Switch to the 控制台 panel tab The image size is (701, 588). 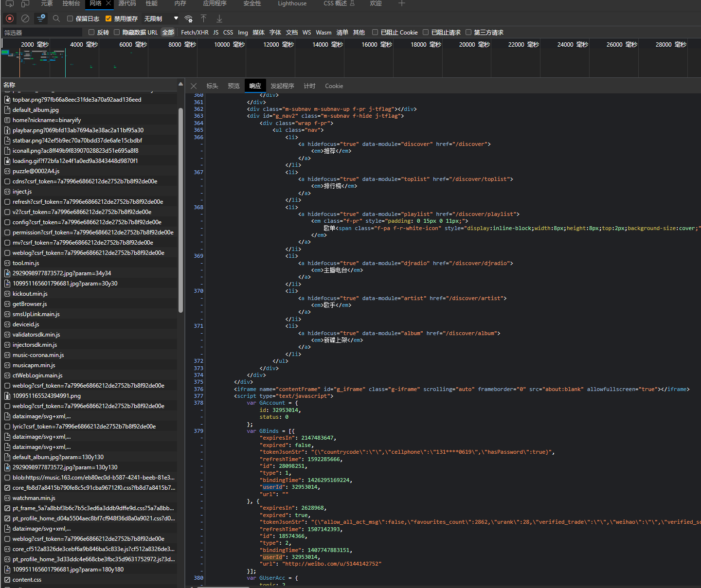click(71, 3)
